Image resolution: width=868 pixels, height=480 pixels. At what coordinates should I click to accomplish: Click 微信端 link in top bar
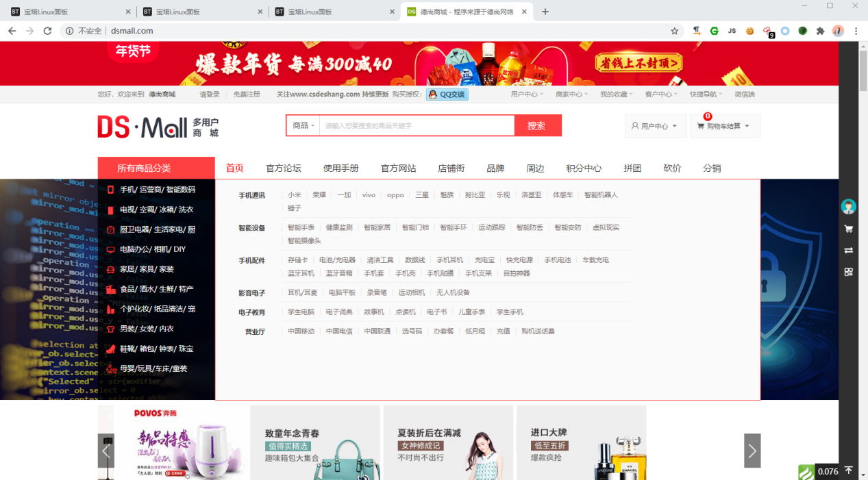[745, 94]
